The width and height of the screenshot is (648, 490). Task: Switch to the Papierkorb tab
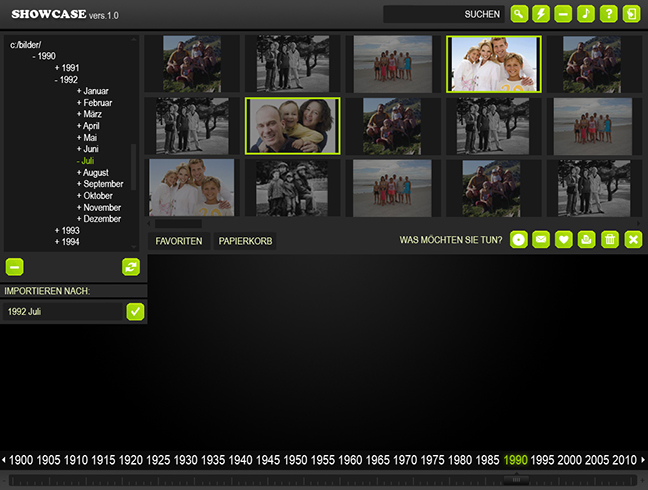tap(245, 241)
